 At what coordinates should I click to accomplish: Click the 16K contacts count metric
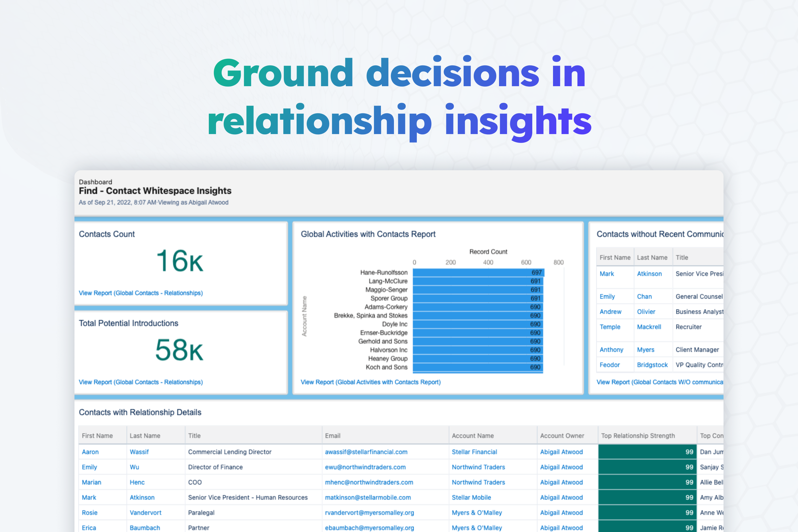pyautogui.click(x=180, y=261)
